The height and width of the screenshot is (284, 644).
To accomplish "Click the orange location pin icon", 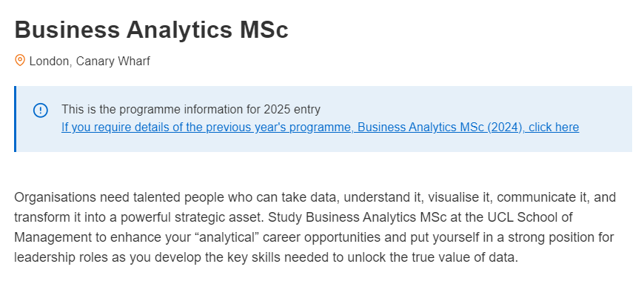I will point(20,61).
